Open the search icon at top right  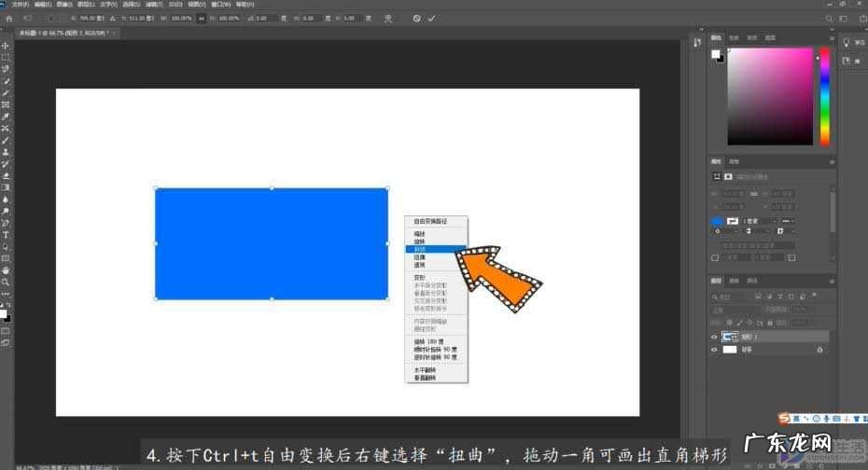click(829, 19)
